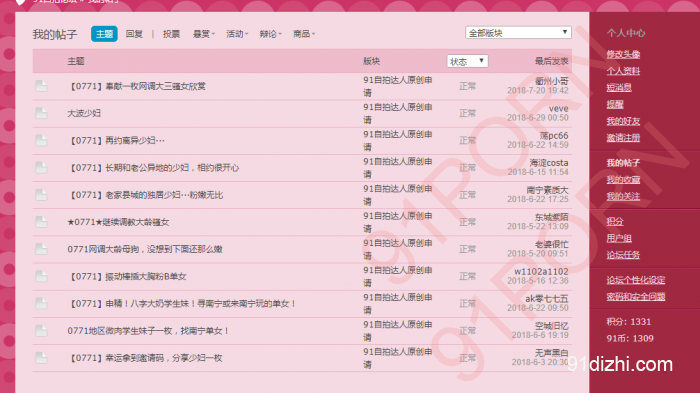Open 邀请注册 invite link
The image size is (700, 393).
point(623,138)
